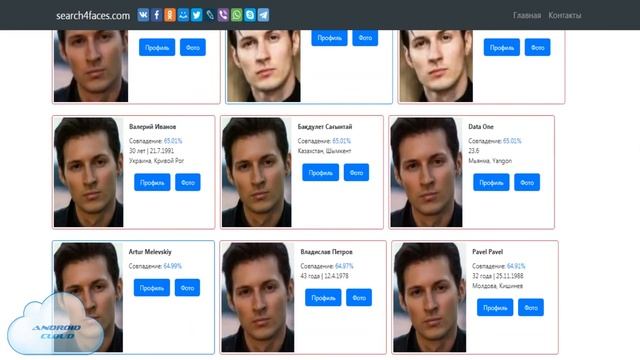640x360 pixels.
Task: Select the name Artur Melevskiy
Action: pyautogui.click(x=150, y=252)
